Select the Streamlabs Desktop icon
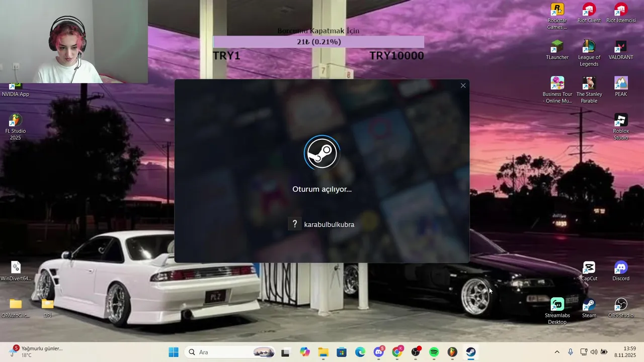This screenshot has height=362, width=644. click(557, 311)
